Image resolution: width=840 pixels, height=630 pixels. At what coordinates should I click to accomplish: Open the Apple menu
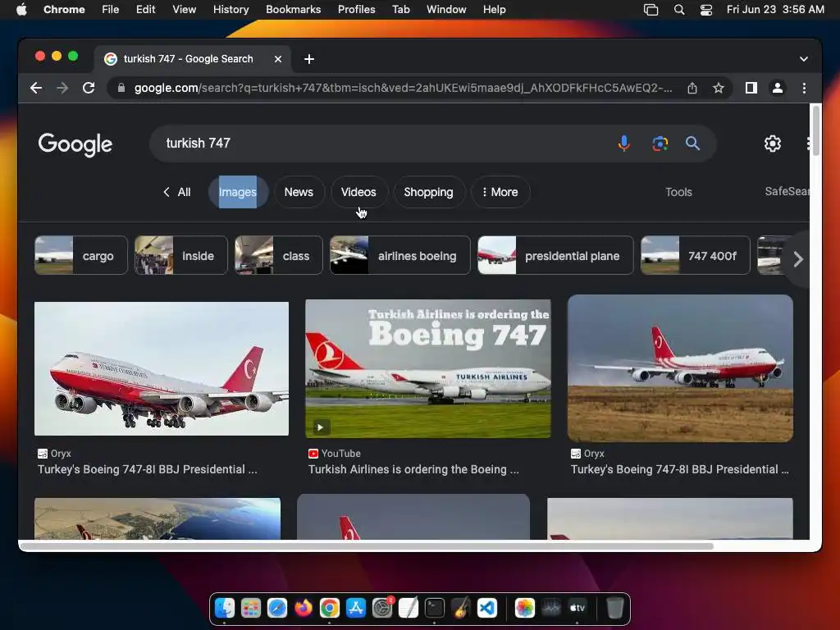point(21,10)
